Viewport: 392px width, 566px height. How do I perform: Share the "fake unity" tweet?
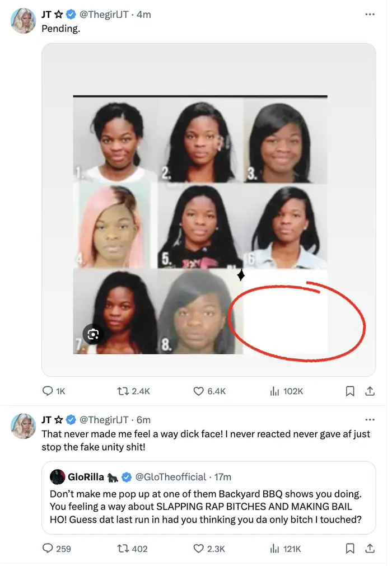coord(370,549)
